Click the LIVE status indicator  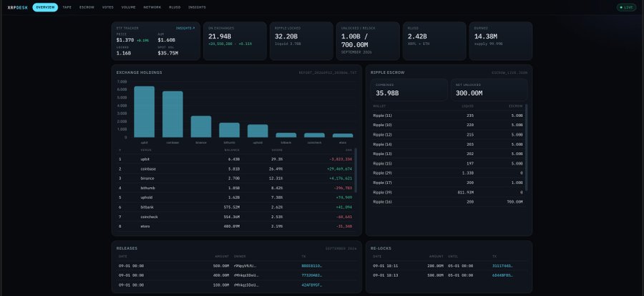(626, 7)
